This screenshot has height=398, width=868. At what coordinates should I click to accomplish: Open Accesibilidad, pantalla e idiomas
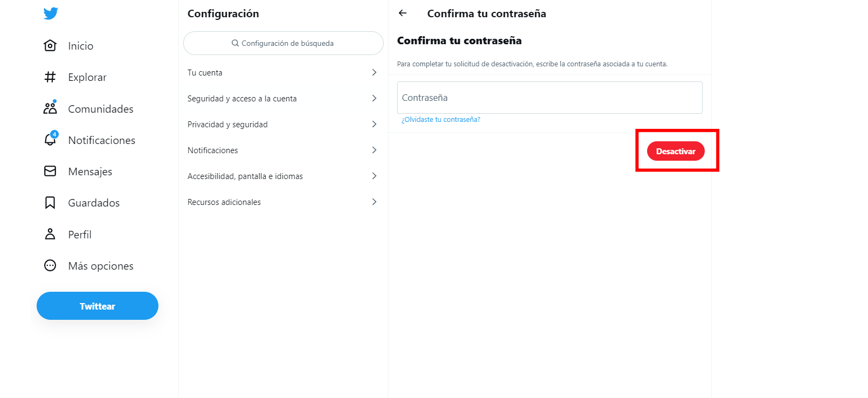click(x=283, y=176)
